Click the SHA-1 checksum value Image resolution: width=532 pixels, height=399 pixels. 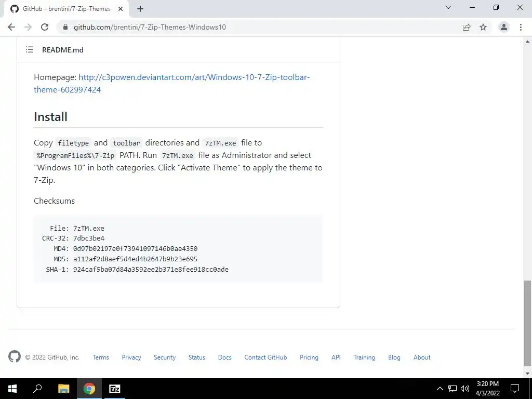pyautogui.click(x=151, y=270)
